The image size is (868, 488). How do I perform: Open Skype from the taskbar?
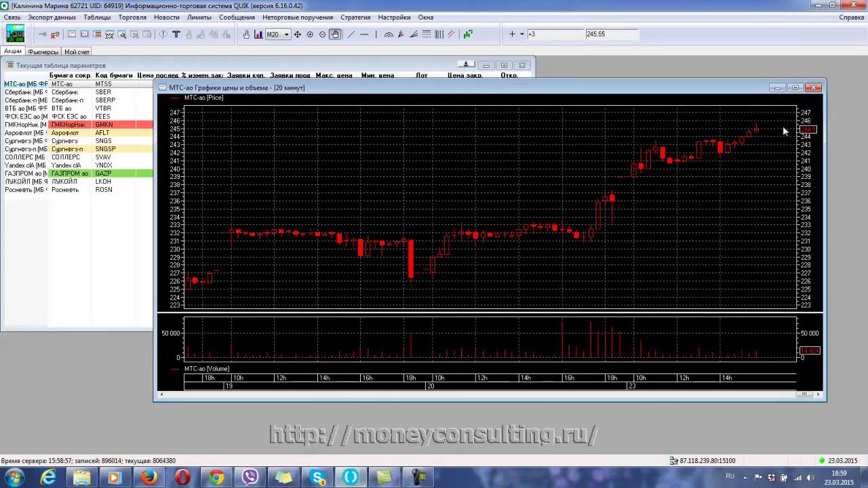(317, 478)
